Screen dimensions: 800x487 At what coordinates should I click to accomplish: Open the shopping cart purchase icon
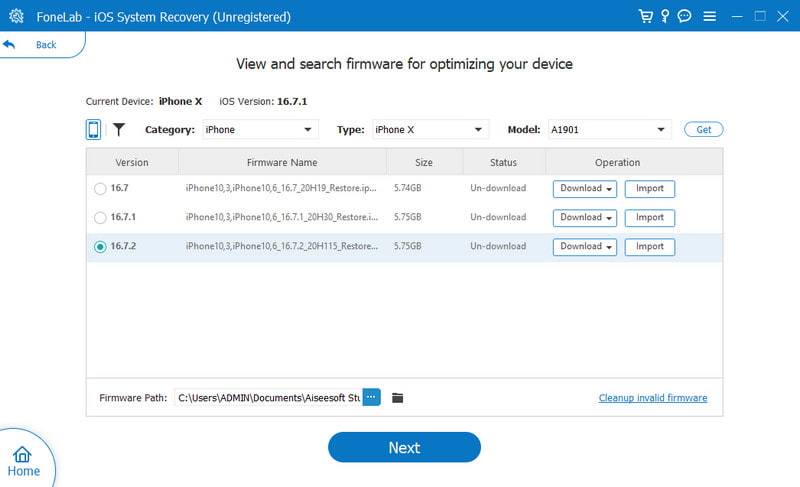[645, 16]
